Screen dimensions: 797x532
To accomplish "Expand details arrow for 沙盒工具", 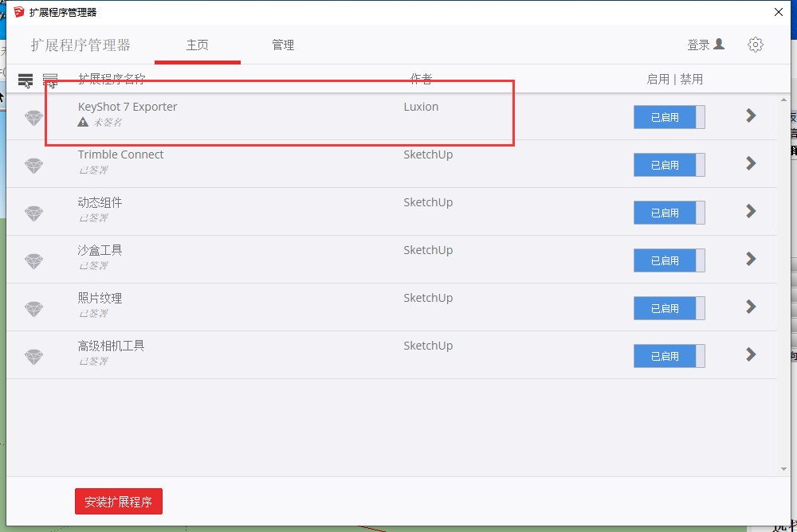I will [x=751, y=259].
